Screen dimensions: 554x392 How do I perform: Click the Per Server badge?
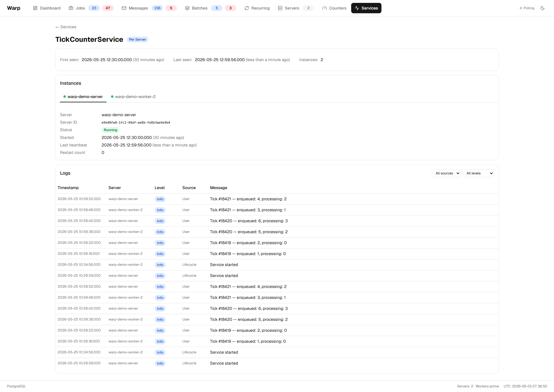coord(137,39)
